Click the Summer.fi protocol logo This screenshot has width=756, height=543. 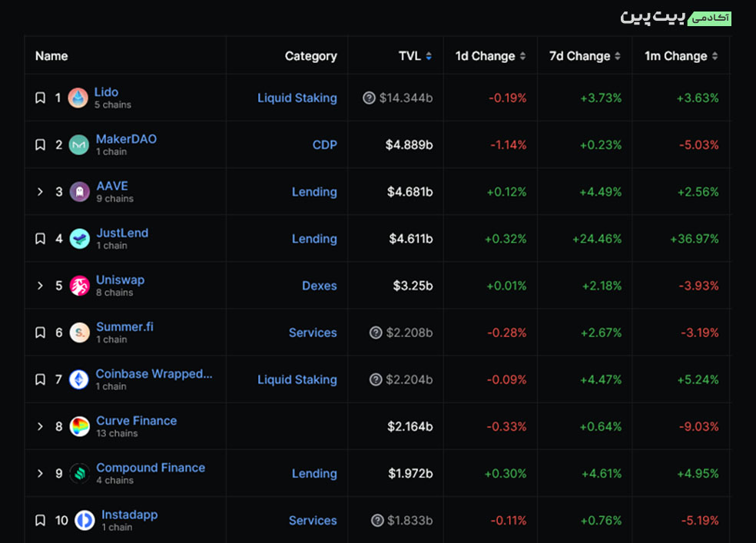tap(80, 333)
